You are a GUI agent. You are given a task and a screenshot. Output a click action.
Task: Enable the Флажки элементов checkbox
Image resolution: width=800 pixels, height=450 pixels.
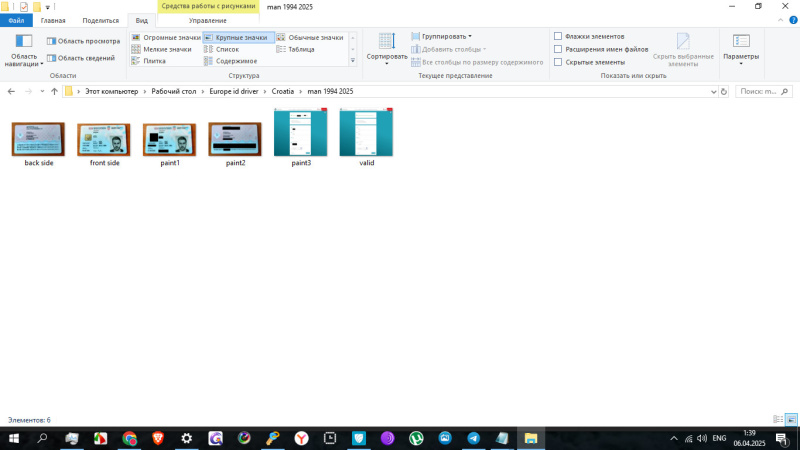[558, 36]
